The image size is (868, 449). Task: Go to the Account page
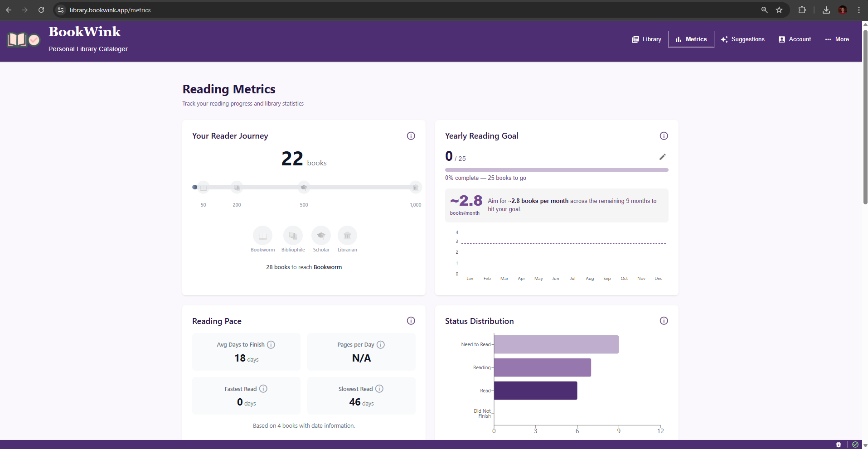click(x=795, y=39)
